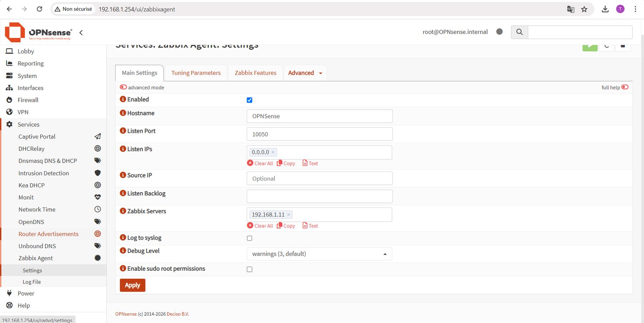The height and width of the screenshot is (323, 644).
Task: Open Advanced tab dropdown
Action: tap(305, 73)
